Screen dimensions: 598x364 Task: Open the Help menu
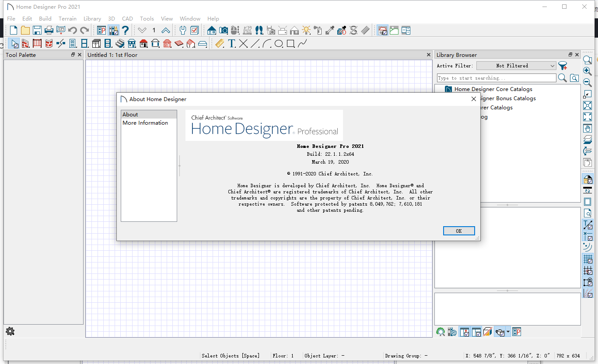pos(213,19)
